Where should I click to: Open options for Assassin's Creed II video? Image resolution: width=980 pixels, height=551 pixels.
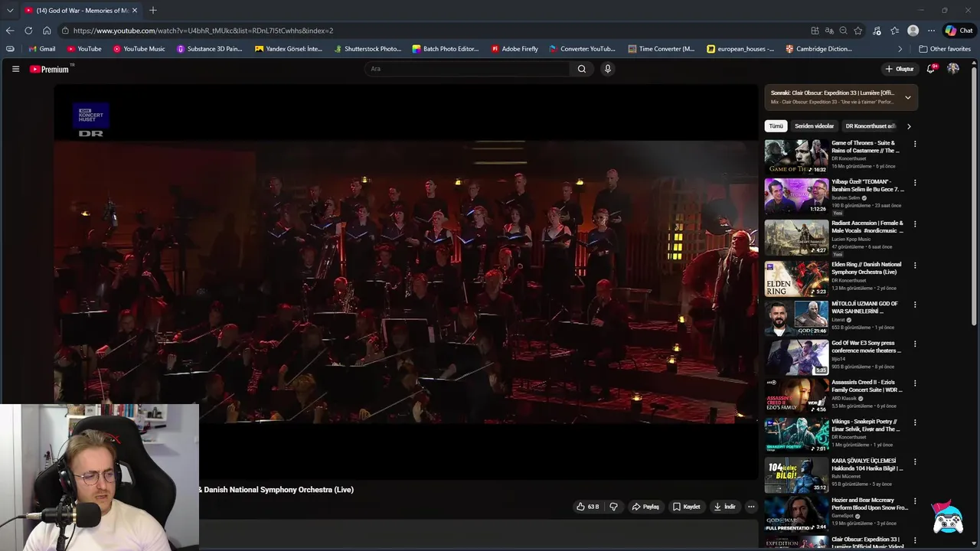pyautogui.click(x=914, y=383)
